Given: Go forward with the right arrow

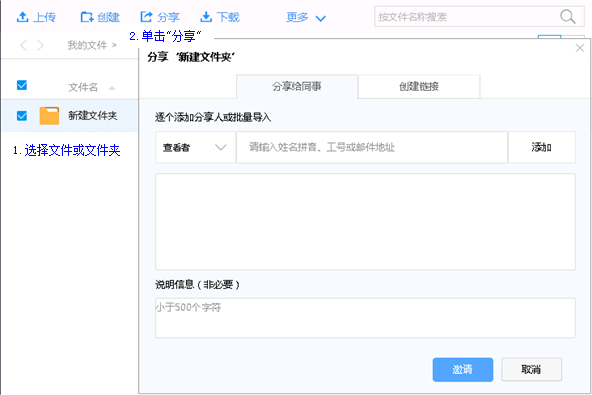Looking at the screenshot, I should (40, 45).
